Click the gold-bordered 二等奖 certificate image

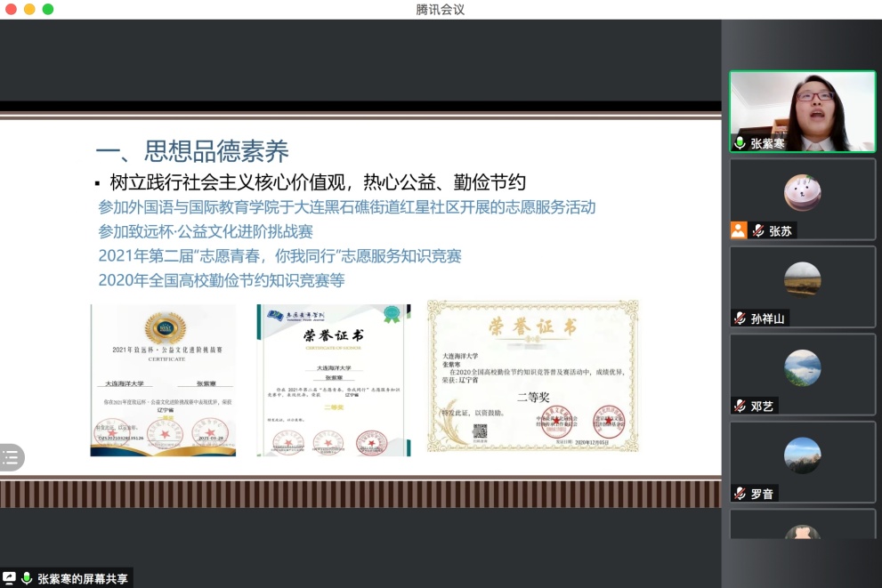[x=532, y=375]
